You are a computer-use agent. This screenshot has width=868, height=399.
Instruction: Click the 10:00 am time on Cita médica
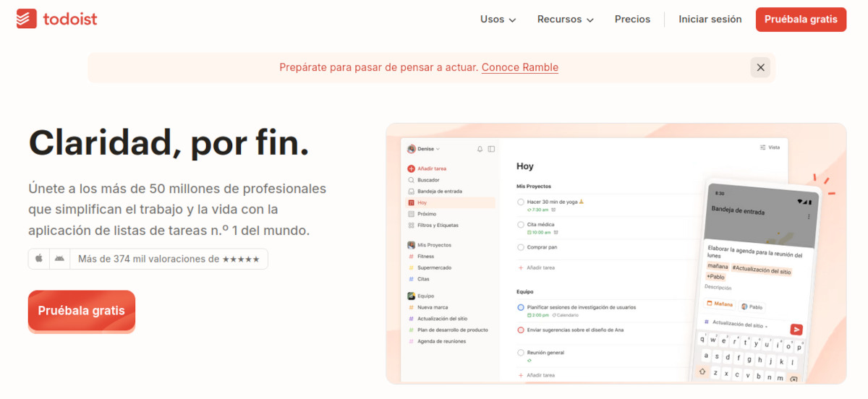[538, 232]
